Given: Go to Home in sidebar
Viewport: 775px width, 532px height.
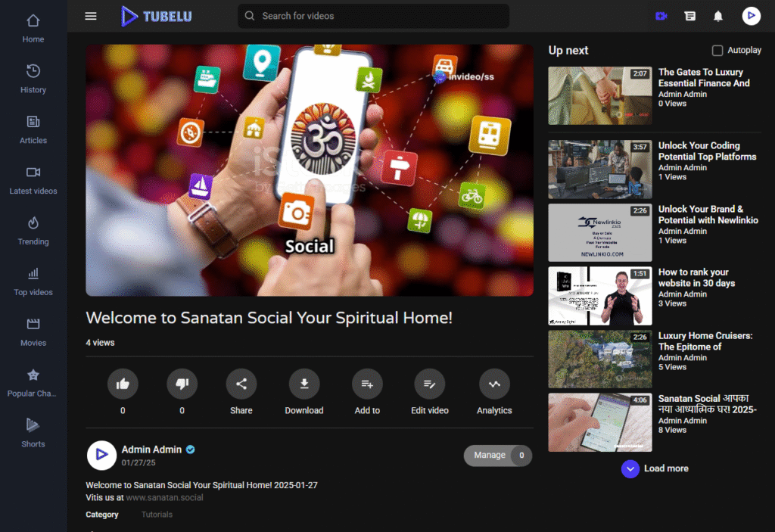Looking at the screenshot, I should [x=33, y=28].
